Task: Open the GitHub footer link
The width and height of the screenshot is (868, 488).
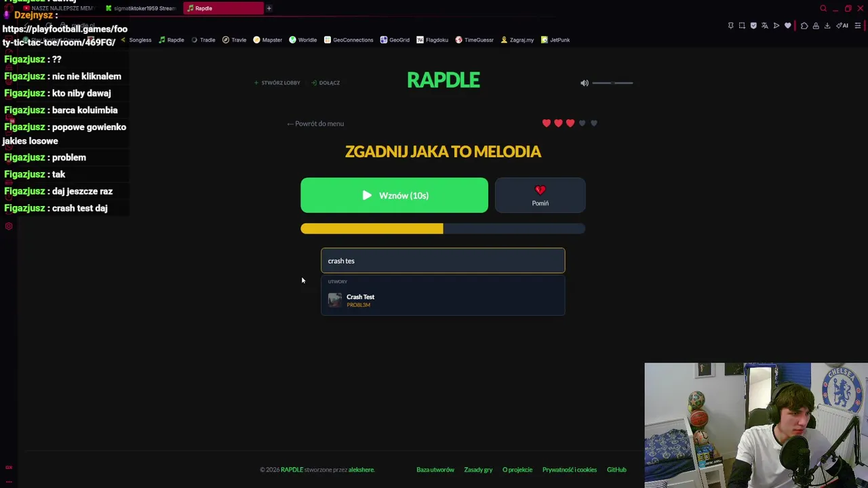Action: [616, 470]
